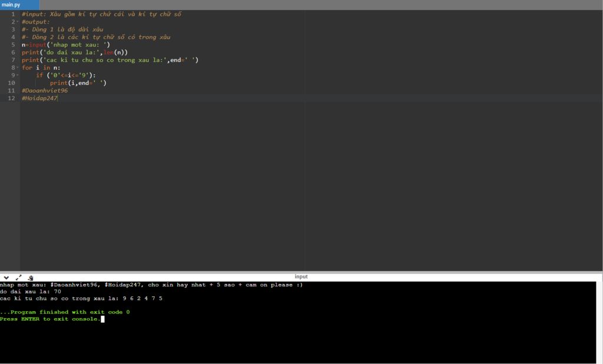
Task: Click the print('do dai xau la:') line
Action: (75, 52)
